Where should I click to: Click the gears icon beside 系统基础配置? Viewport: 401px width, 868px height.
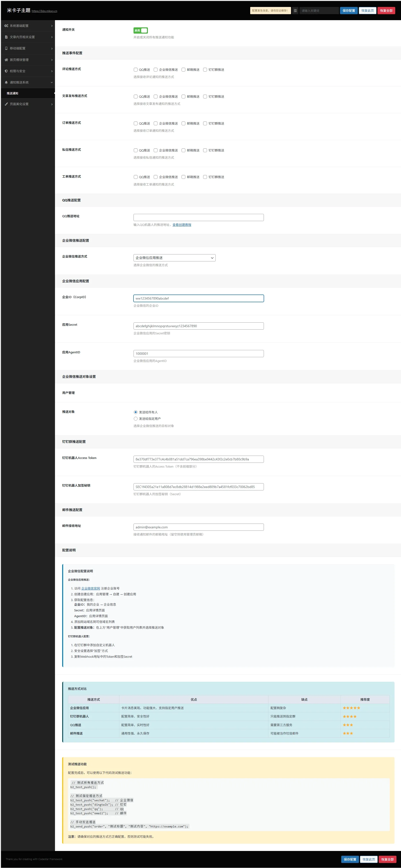[6, 26]
